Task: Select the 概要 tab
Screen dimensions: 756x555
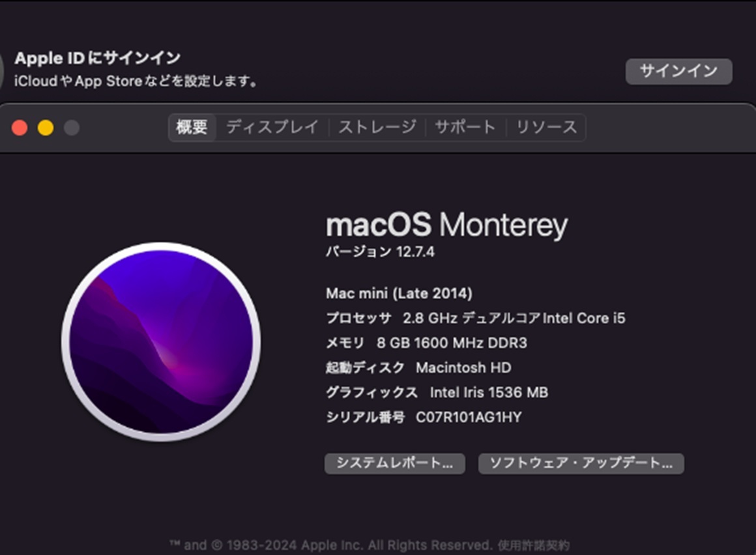Action: click(192, 127)
